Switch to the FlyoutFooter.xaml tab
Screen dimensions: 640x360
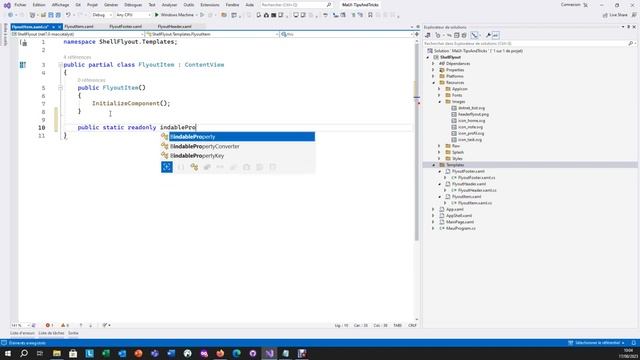(126, 27)
